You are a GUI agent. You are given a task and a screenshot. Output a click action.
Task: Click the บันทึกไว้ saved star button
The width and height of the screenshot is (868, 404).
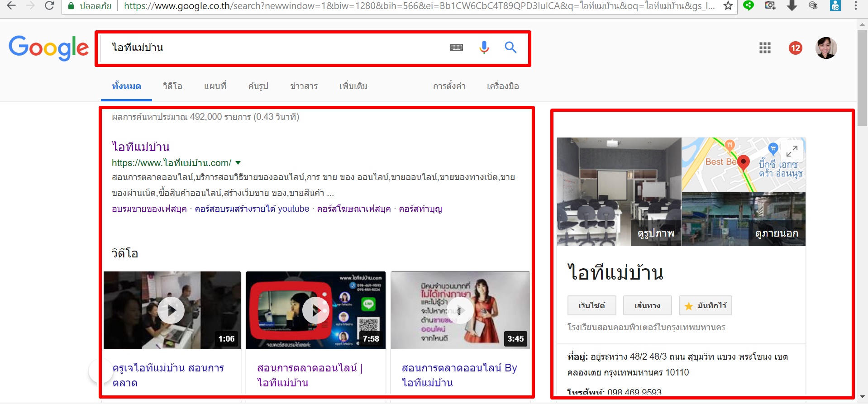706,305
